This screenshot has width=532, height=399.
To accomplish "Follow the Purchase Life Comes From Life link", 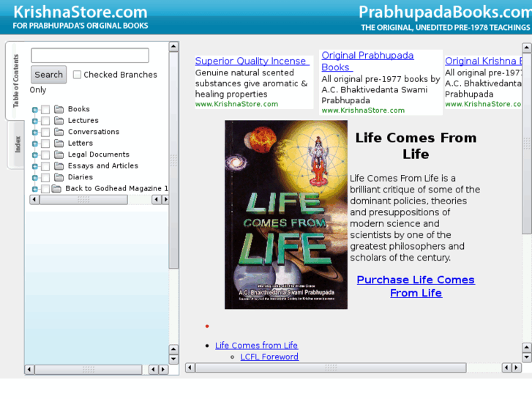I will coord(416,286).
